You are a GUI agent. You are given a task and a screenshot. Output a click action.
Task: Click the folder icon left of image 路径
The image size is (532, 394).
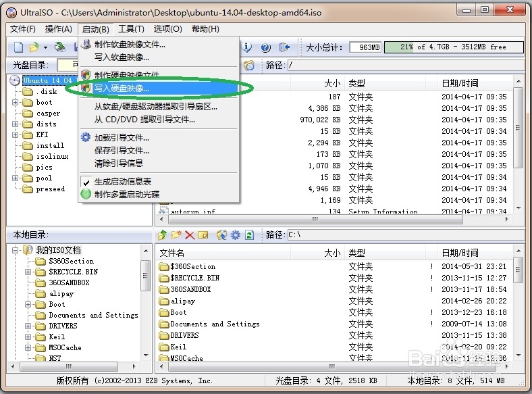pyautogui.click(x=249, y=65)
